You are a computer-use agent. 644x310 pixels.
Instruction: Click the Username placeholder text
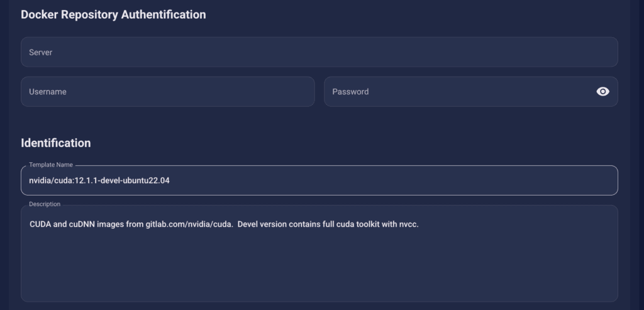48,92
